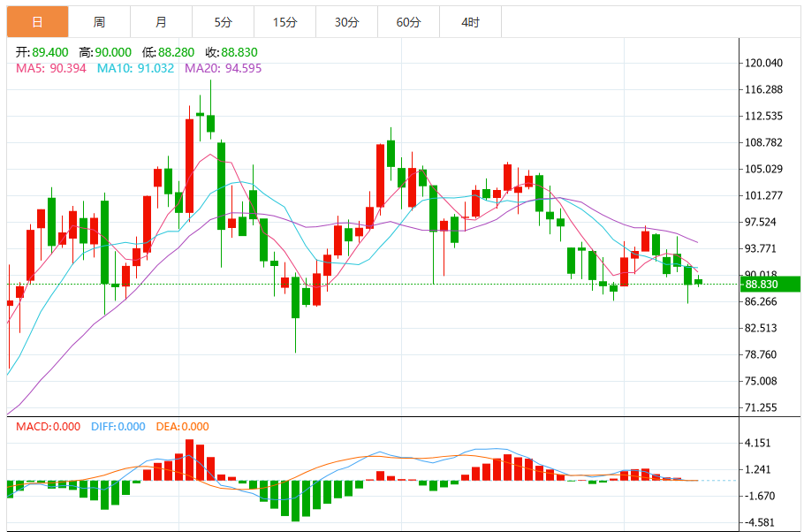Click the 120.040 price axis label
This screenshot has width=804, height=532.
(763, 63)
